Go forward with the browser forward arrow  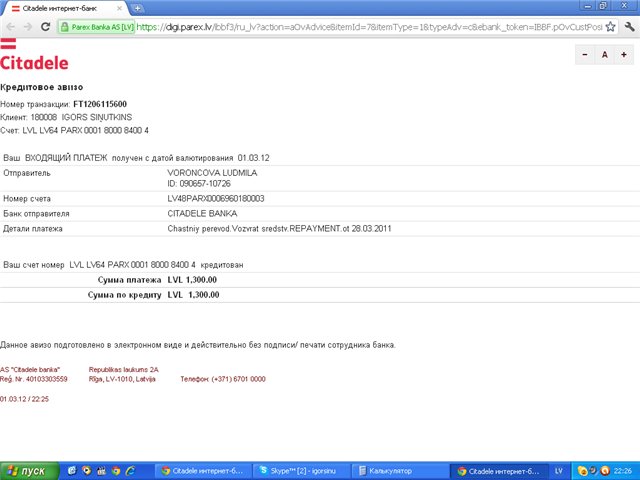coord(28,27)
